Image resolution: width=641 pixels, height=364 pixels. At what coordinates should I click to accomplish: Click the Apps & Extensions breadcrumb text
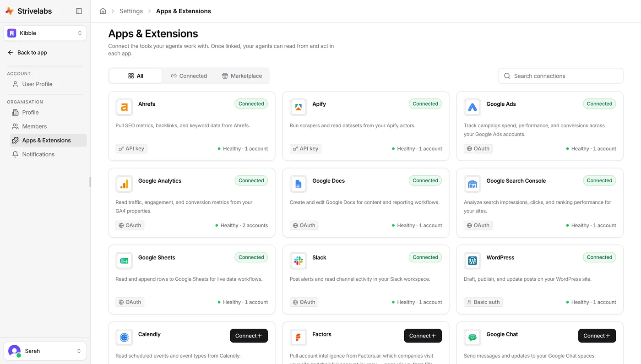(184, 11)
